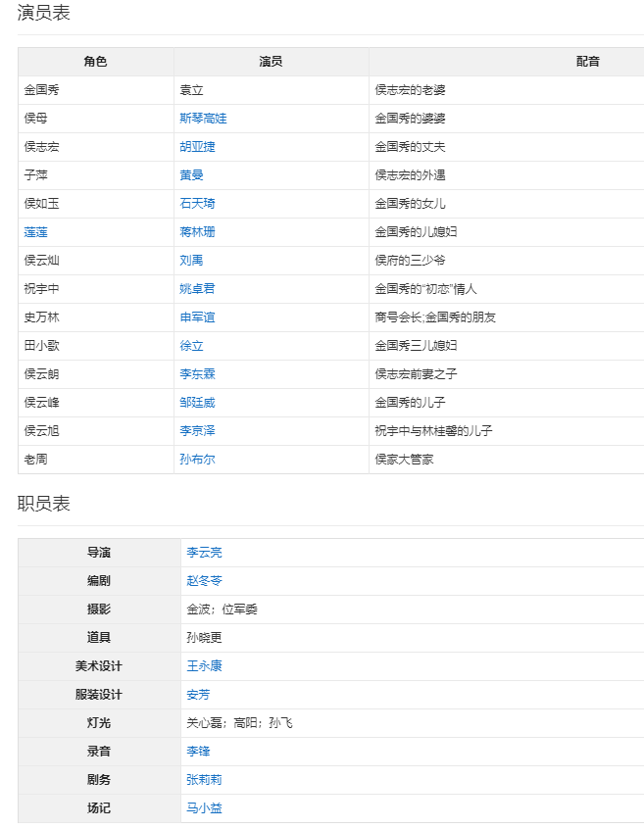This screenshot has height=829, width=644.
Task: Open script supervisor link 马小益
Action: click(x=204, y=808)
